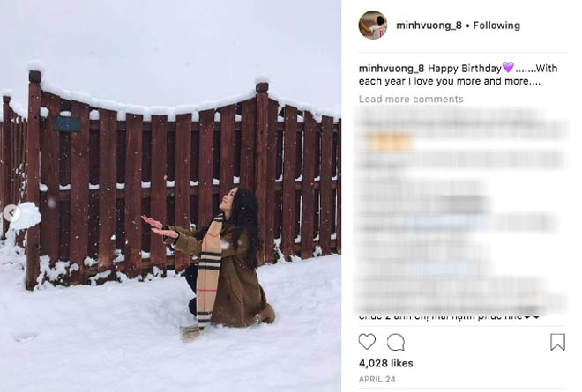Go to previous photo using left arrow
Viewport: 582px width, 392px height.
point(11,213)
